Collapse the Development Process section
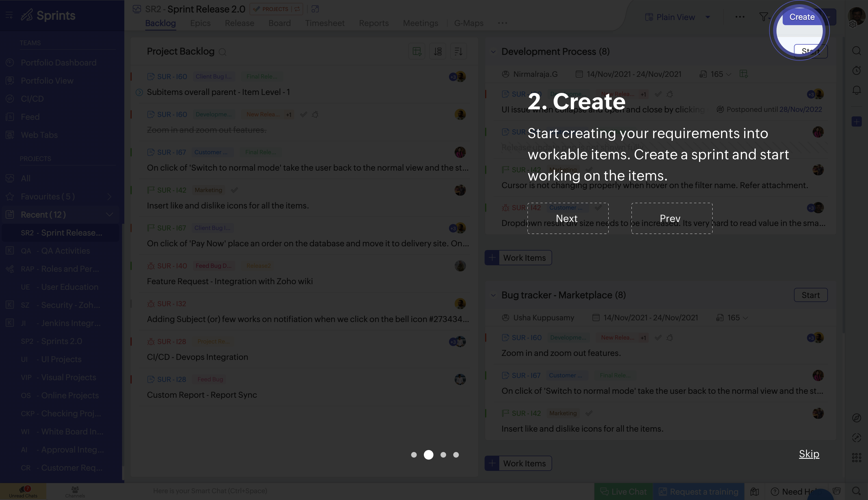The height and width of the screenshot is (500, 868). (494, 51)
